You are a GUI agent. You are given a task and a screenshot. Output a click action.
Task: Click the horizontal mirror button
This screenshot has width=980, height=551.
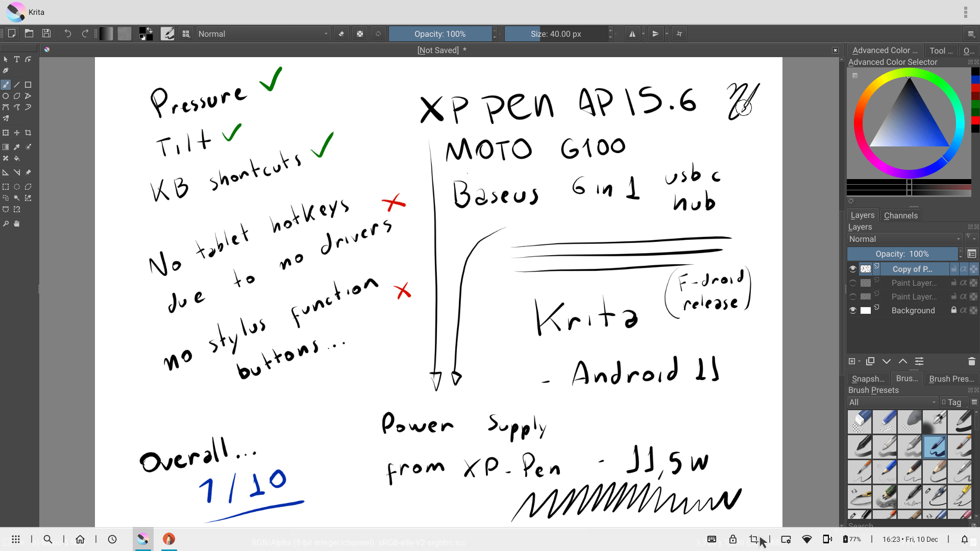(633, 34)
